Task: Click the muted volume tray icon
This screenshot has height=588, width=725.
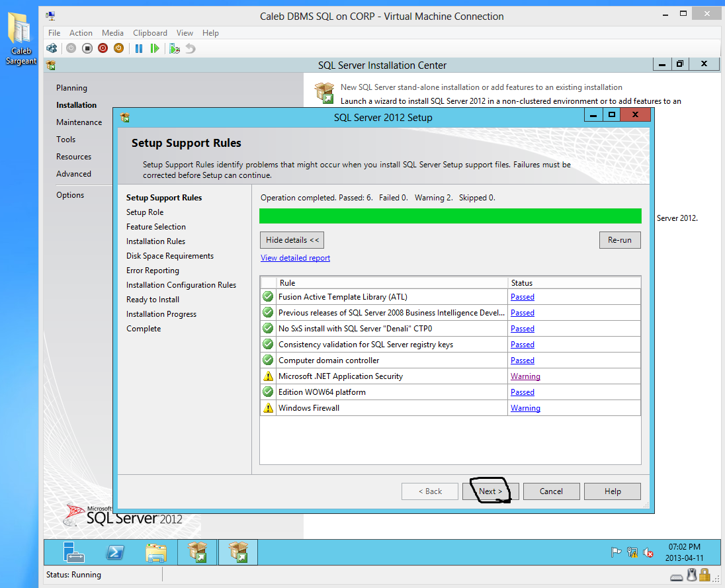Action: (x=648, y=553)
